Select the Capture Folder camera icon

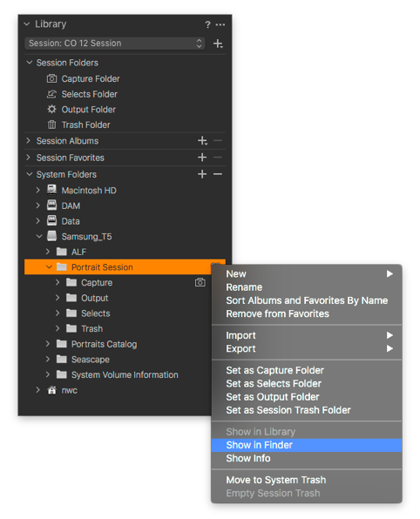point(51,78)
